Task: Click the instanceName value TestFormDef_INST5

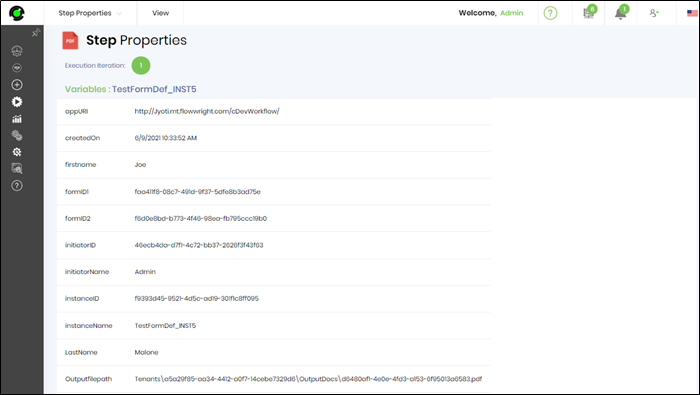Action: (x=165, y=325)
